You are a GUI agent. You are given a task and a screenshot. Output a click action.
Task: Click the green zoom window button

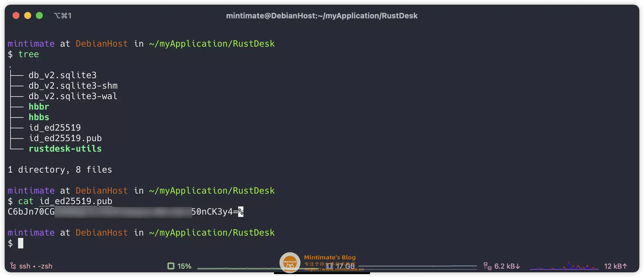[39, 15]
